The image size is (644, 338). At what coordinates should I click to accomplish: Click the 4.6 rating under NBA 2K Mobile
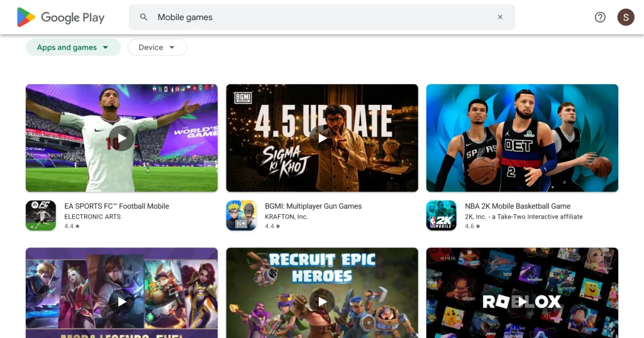472,226
